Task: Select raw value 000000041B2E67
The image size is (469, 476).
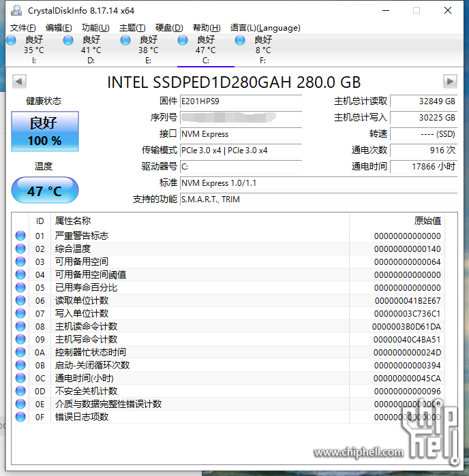Action: pyautogui.click(x=408, y=300)
